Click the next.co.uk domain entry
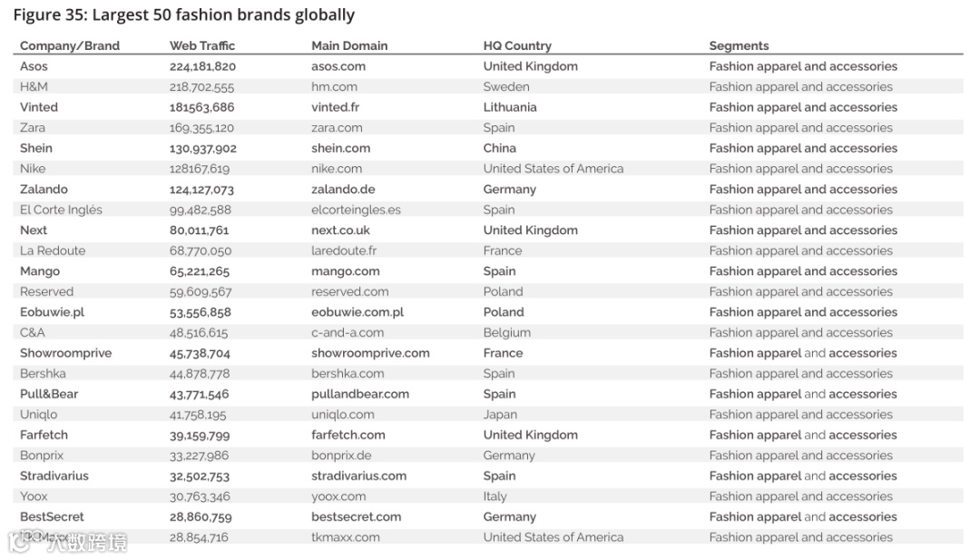This screenshot has width=980, height=560. (340, 230)
